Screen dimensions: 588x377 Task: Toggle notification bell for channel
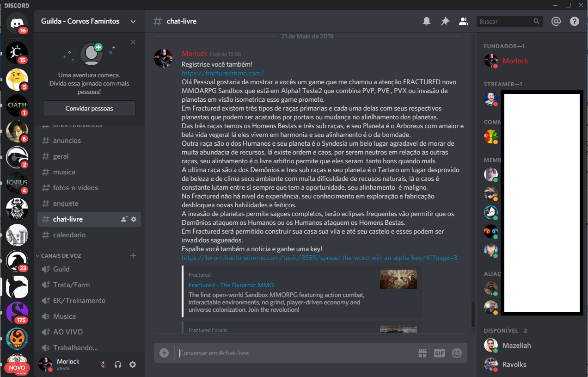tap(427, 21)
